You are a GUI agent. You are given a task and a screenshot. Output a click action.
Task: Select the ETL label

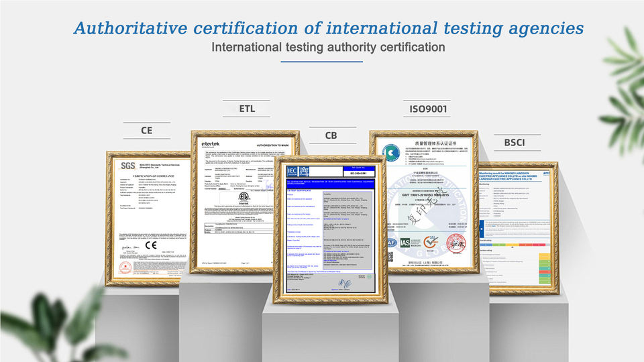click(x=247, y=109)
